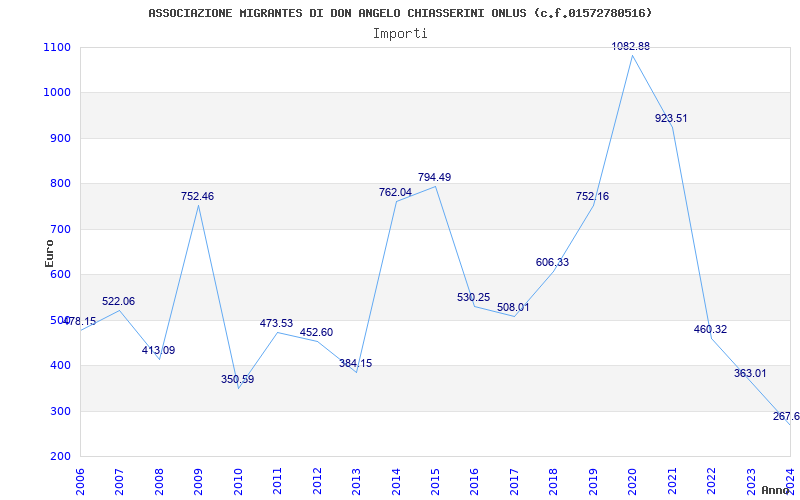The height and width of the screenshot is (500, 800).
Task: Click the y-axis tick 800
Action: [x=60, y=184]
